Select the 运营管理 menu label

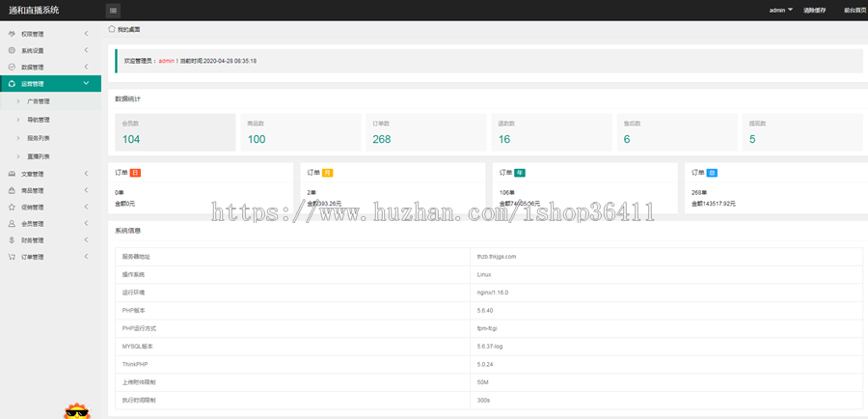point(33,84)
